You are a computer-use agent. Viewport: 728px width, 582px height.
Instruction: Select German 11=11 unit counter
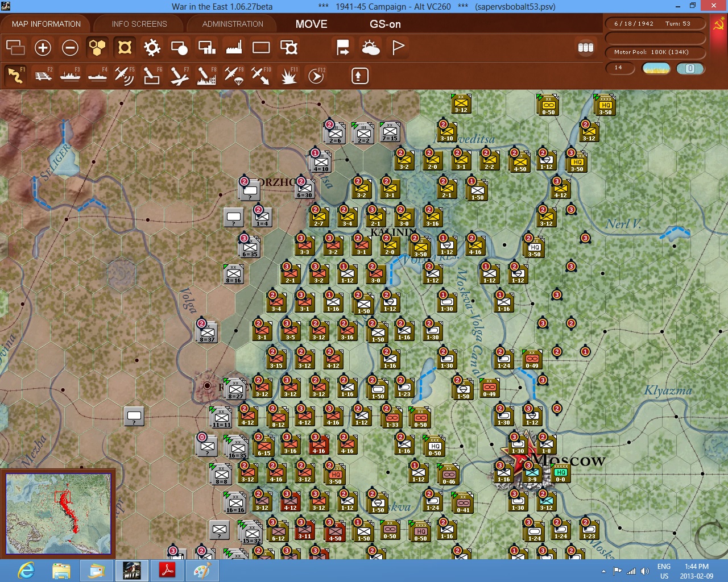click(221, 418)
